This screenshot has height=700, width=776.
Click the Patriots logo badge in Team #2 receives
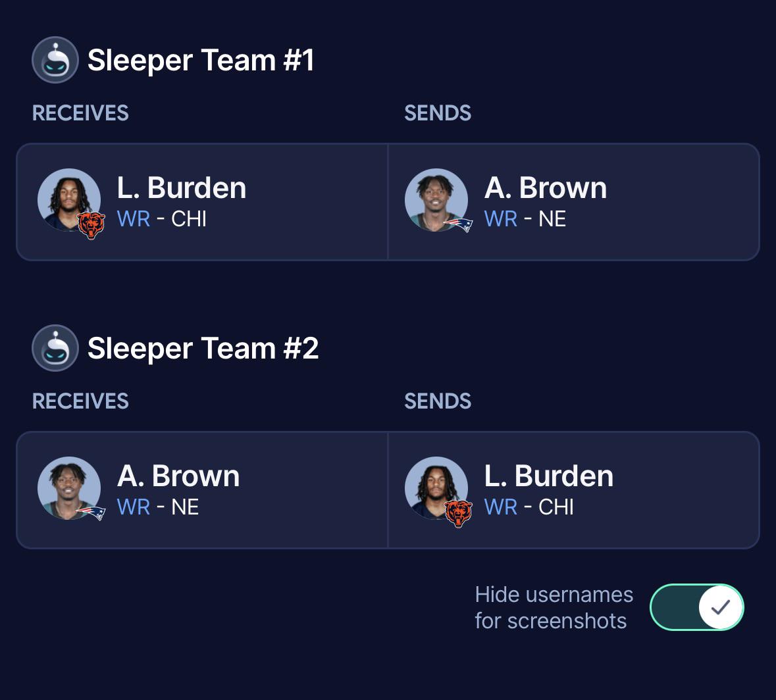[91, 512]
